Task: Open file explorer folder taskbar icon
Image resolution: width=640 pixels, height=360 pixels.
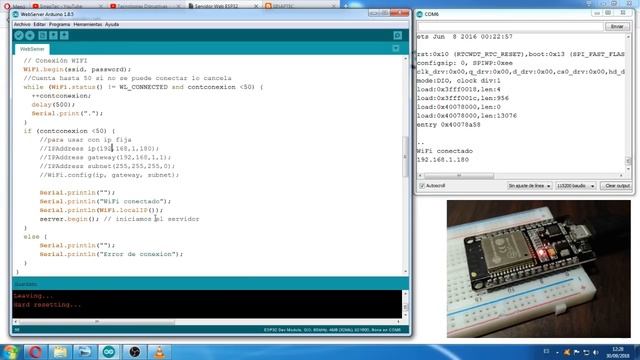Action: (x=60, y=352)
